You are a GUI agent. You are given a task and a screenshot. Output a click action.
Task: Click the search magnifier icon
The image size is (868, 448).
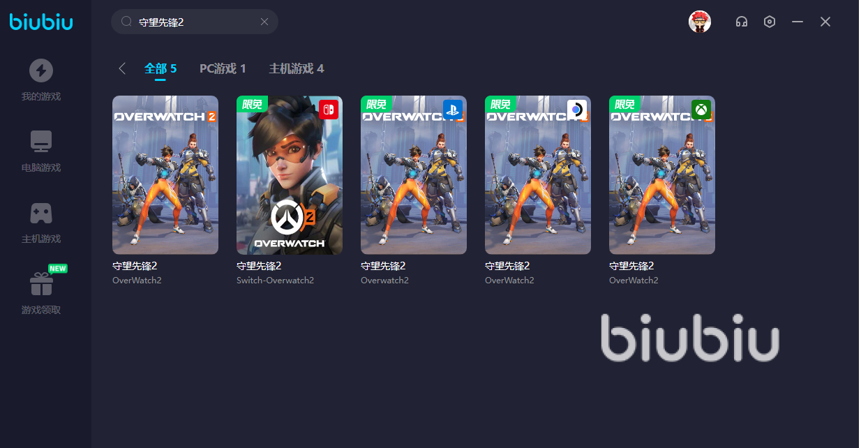[x=126, y=22]
